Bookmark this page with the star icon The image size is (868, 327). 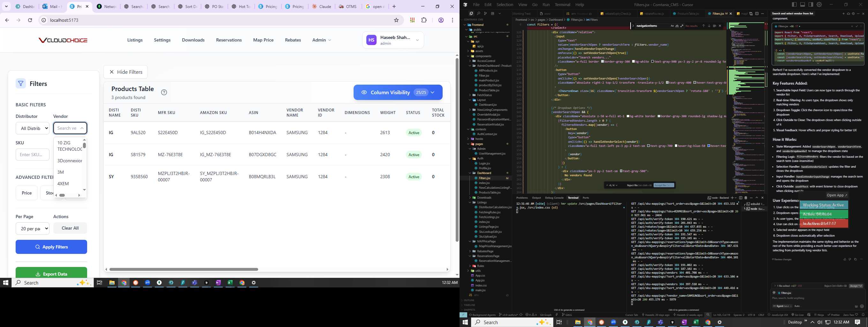pyautogui.click(x=396, y=20)
